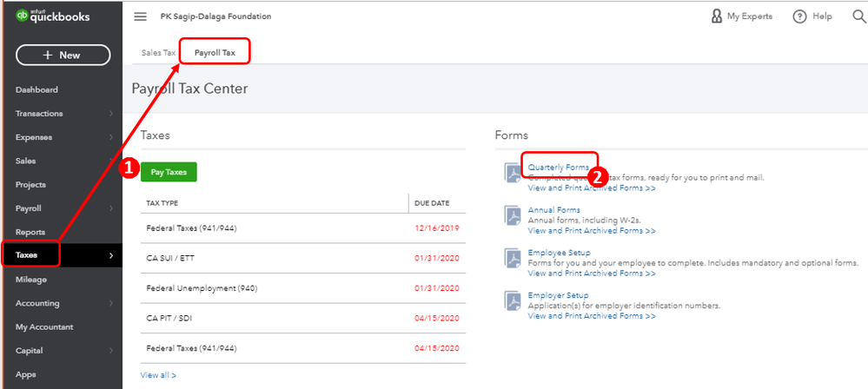This screenshot has height=389, width=868.
Task: Expand the Expenses sidebar chevron
Action: [111, 137]
